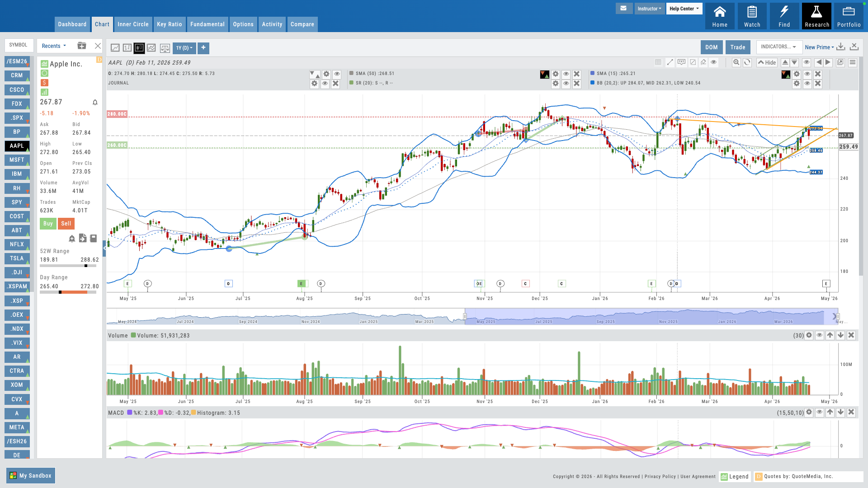
Task: Open the Privacy Policy link
Action: [x=660, y=476]
